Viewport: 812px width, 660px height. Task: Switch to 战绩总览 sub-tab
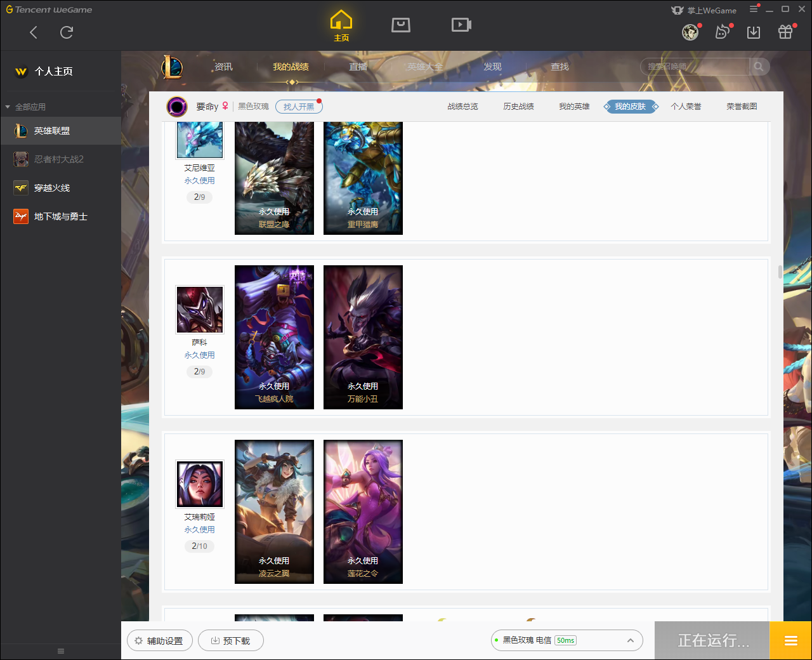click(x=462, y=107)
